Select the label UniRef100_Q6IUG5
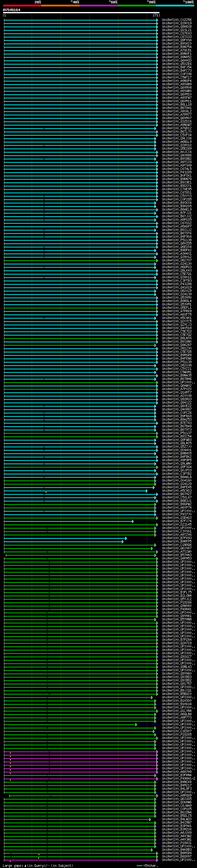 click(x=176, y=799)
